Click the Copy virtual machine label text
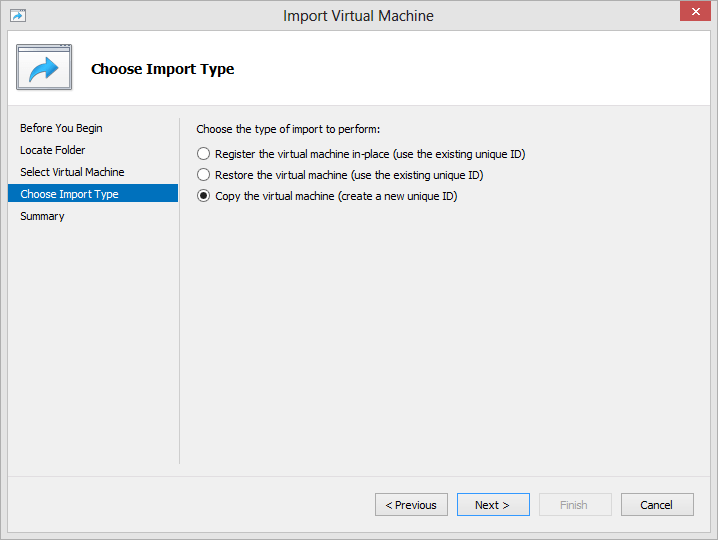The height and width of the screenshot is (540, 718). [x=336, y=196]
